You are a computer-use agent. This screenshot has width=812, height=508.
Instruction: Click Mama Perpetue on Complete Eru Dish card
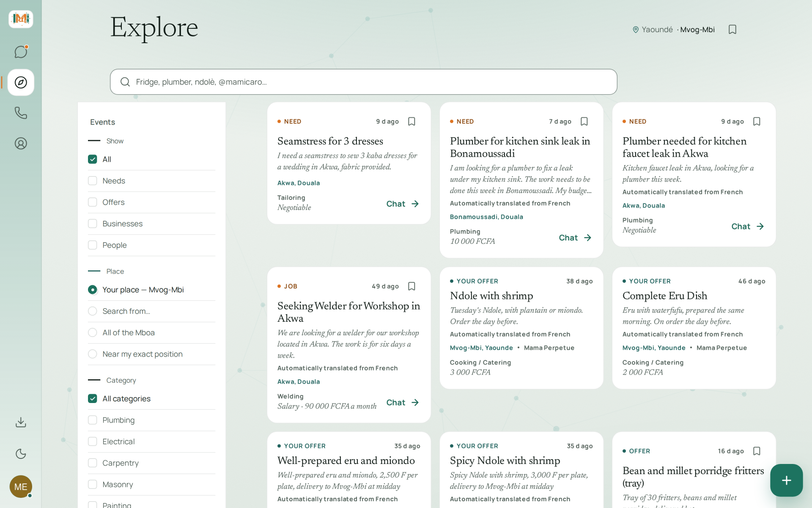click(x=721, y=348)
